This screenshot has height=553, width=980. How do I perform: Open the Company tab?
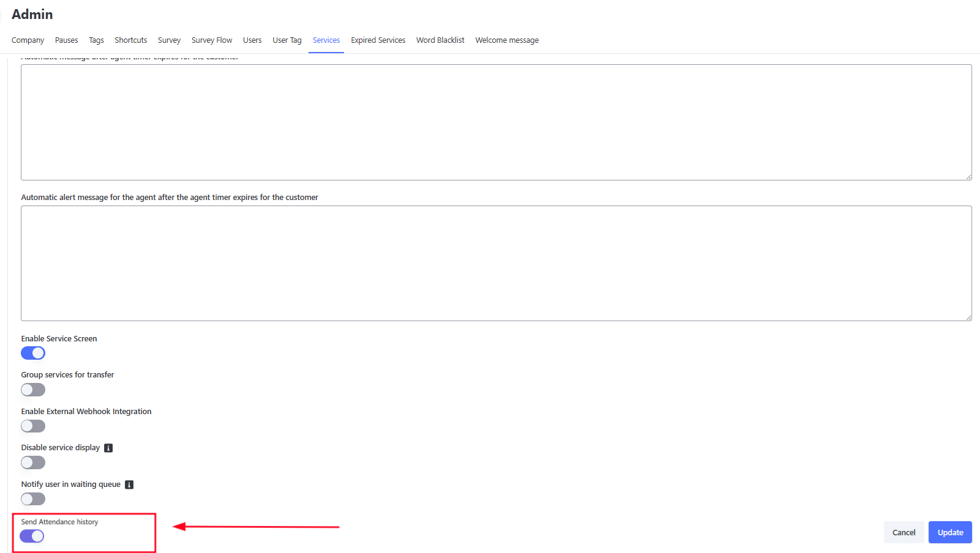pos(28,40)
